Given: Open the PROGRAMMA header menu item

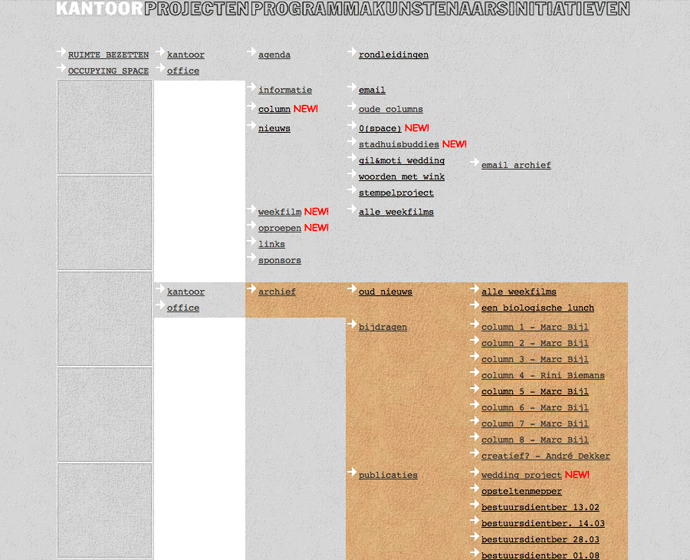Looking at the screenshot, I should tap(312, 9).
